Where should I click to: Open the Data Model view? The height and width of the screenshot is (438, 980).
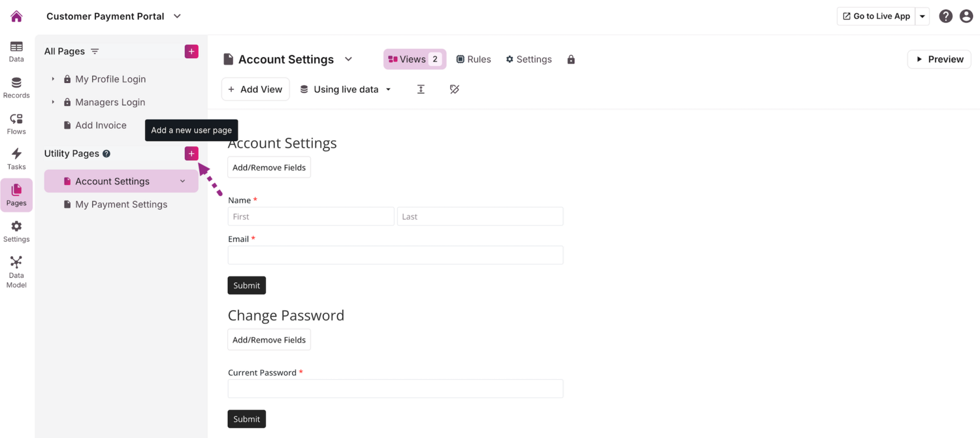pos(16,271)
